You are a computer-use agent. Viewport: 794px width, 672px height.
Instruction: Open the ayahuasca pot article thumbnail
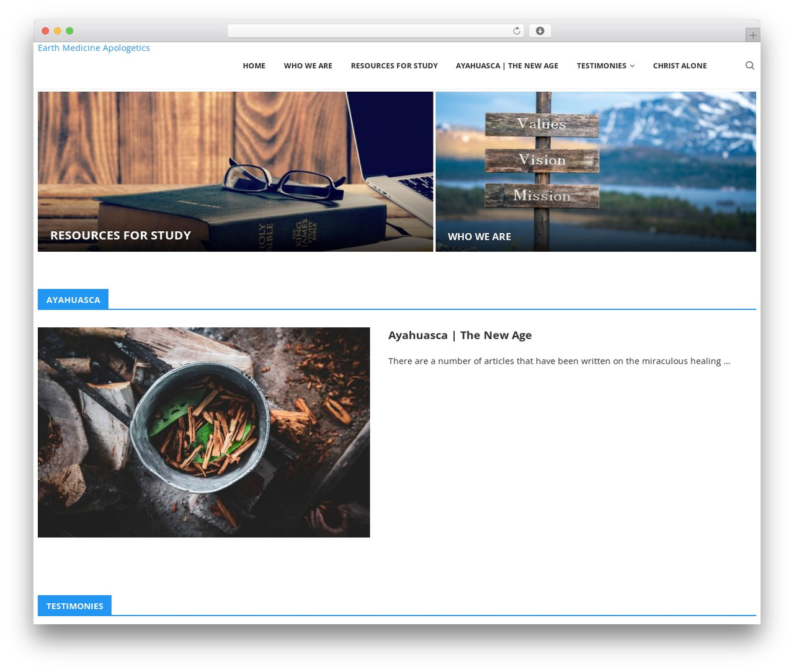[x=203, y=432]
